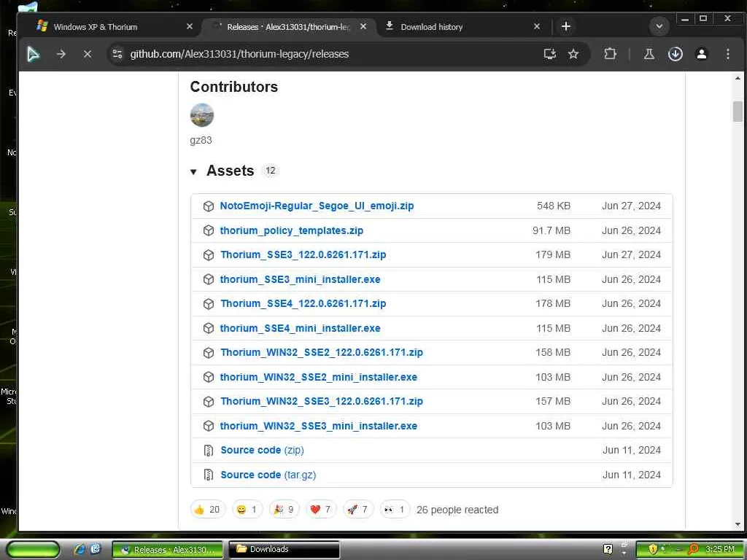Screen dimensions: 747x560
Task: Open site information icon in address bar
Action: point(117,54)
